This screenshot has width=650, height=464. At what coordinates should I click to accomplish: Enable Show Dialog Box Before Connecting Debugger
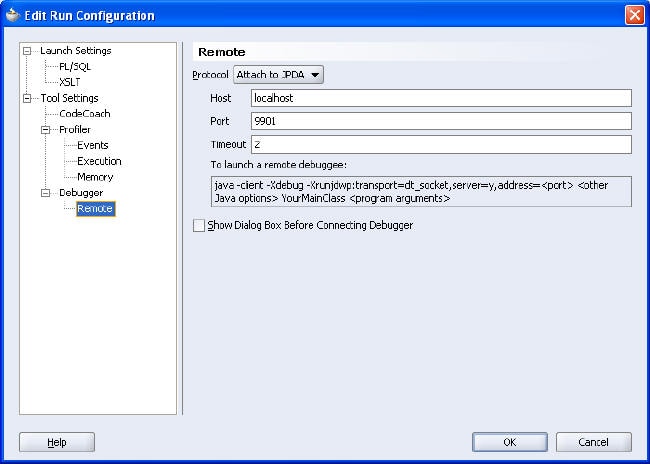click(x=198, y=226)
